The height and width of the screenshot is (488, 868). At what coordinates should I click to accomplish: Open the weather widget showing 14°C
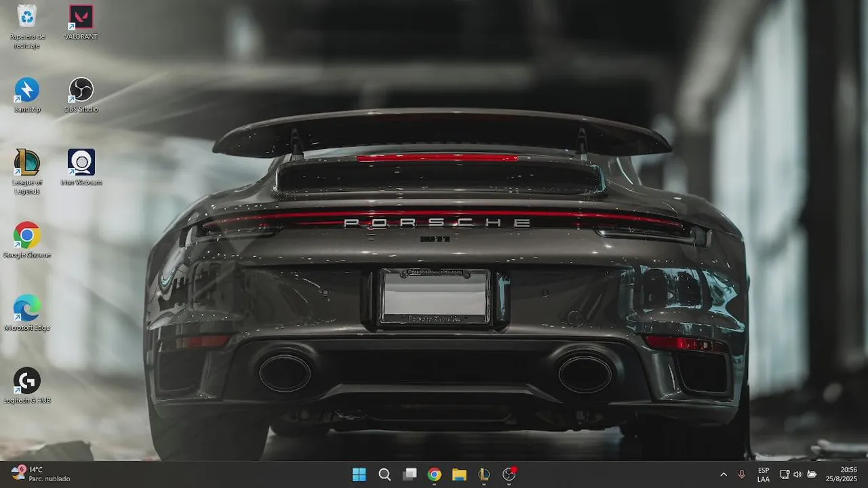(41, 474)
